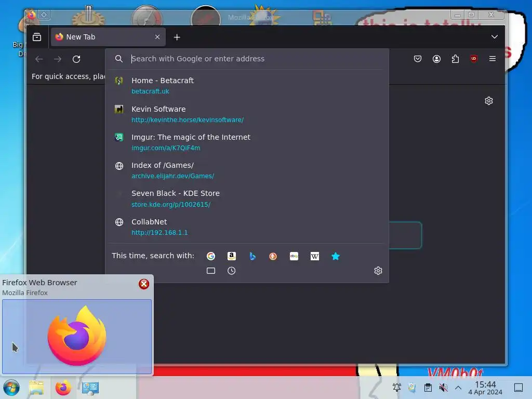The image size is (532, 399).
Task: Open the Firefox application hamburger menu
Action: [493, 59]
